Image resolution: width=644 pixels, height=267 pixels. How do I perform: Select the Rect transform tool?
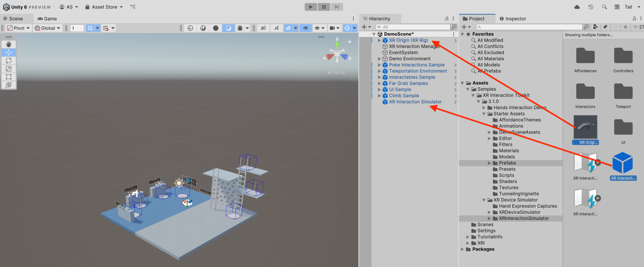[x=8, y=77]
